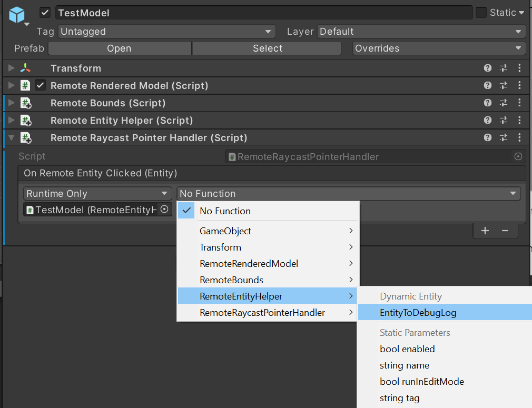Image resolution: width=532 pixels, height=408 pixels.
Task: Open the object picker for the Script field
Action: (x=518, y=156)
